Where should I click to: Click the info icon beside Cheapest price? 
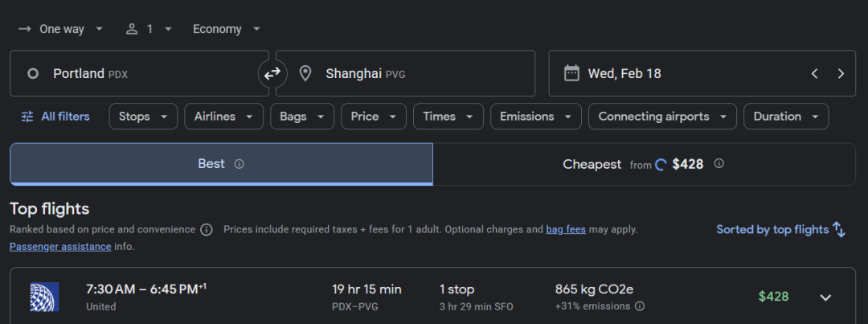tap(719, 164)
